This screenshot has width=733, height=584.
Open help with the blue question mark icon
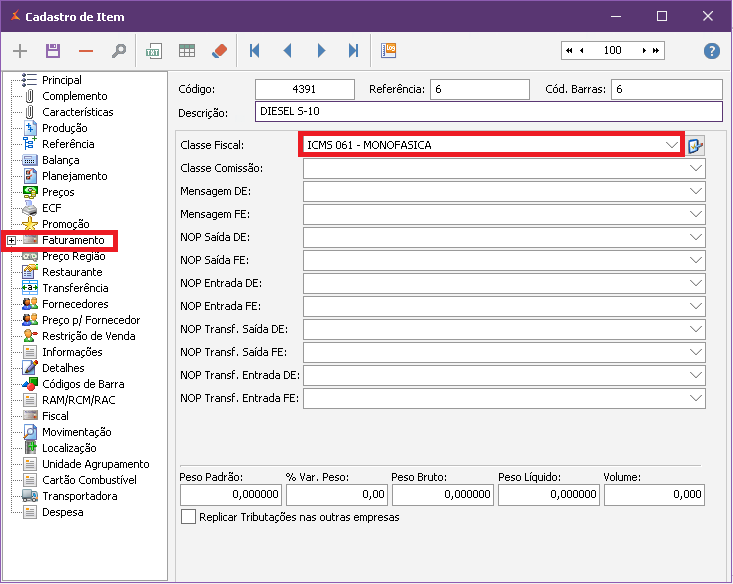click(x=712, y=51)
